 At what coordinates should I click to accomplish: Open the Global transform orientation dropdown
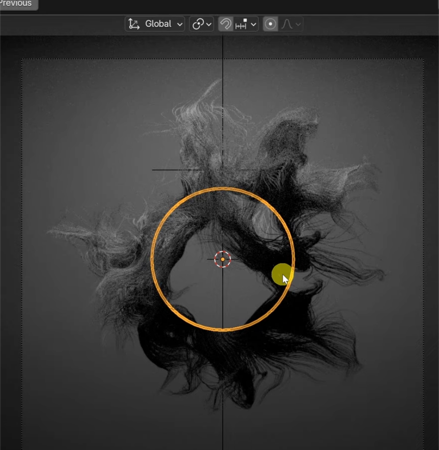pos(155,24)
